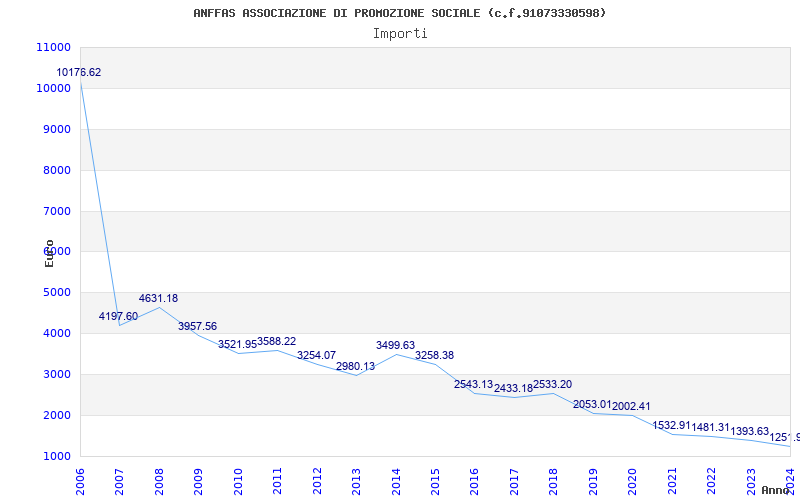Click the 5000 y-axis value

tap(57, 292)
